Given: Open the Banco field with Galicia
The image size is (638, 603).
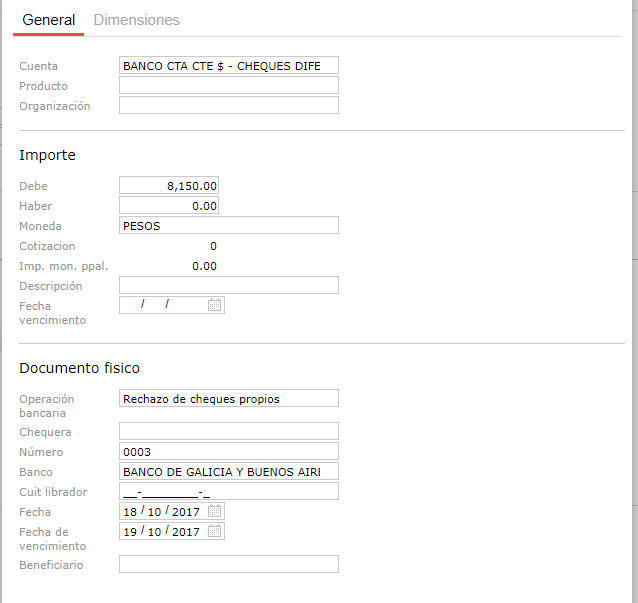Looking at the screenshot, I should coord(228,472).
